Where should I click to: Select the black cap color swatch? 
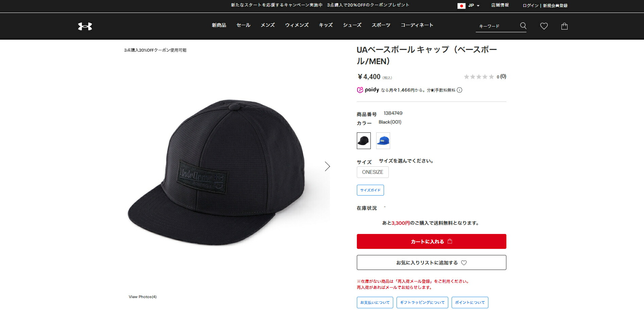[x=364, y=141]
